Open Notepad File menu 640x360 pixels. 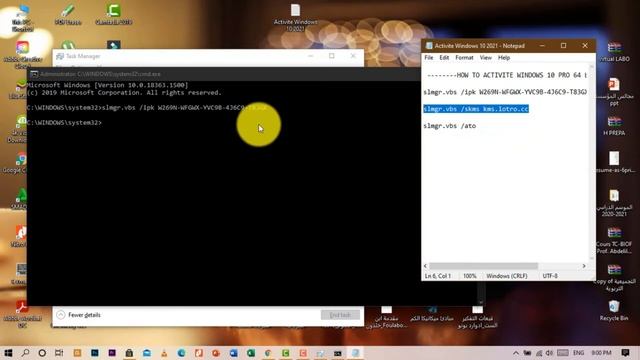point(429,58)
